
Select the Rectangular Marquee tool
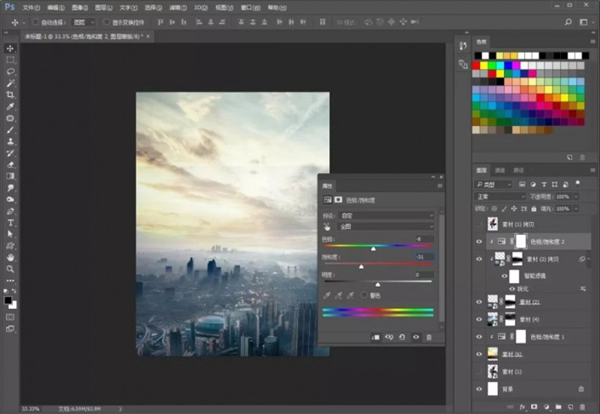pos(10,60)
